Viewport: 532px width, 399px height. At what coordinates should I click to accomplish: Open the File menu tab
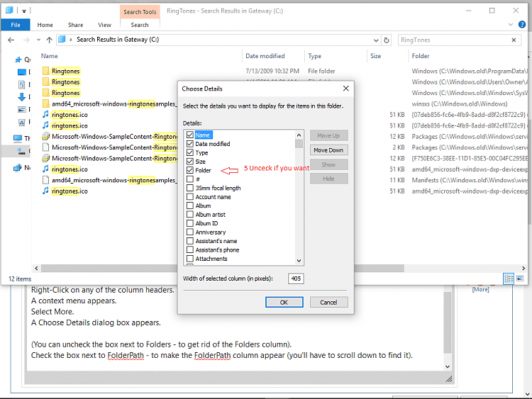pos(16,25)
